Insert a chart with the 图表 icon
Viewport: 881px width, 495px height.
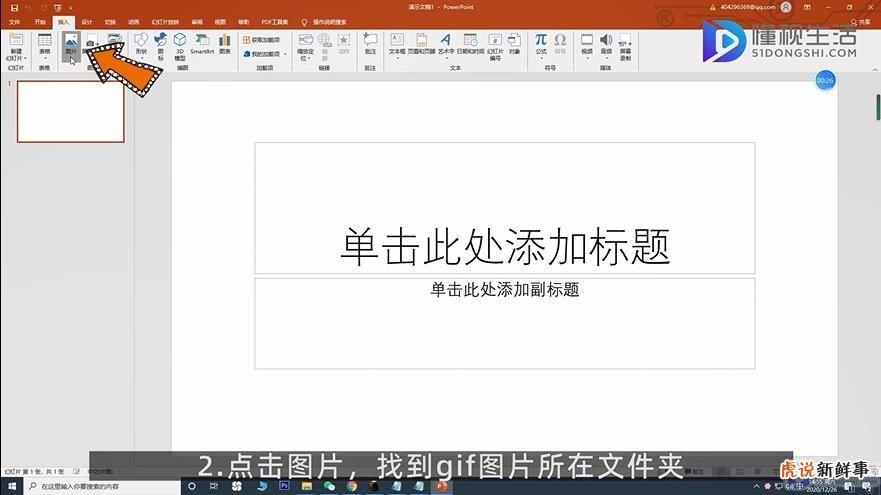point(225,44)
